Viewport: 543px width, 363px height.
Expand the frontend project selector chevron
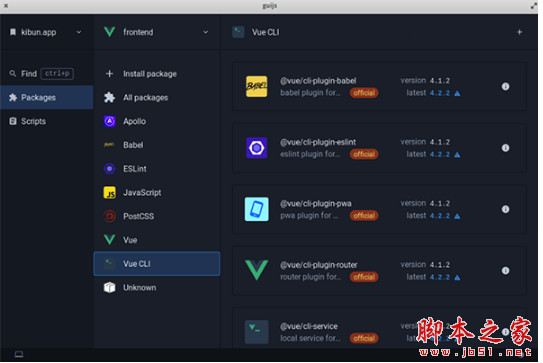[206, 32]
